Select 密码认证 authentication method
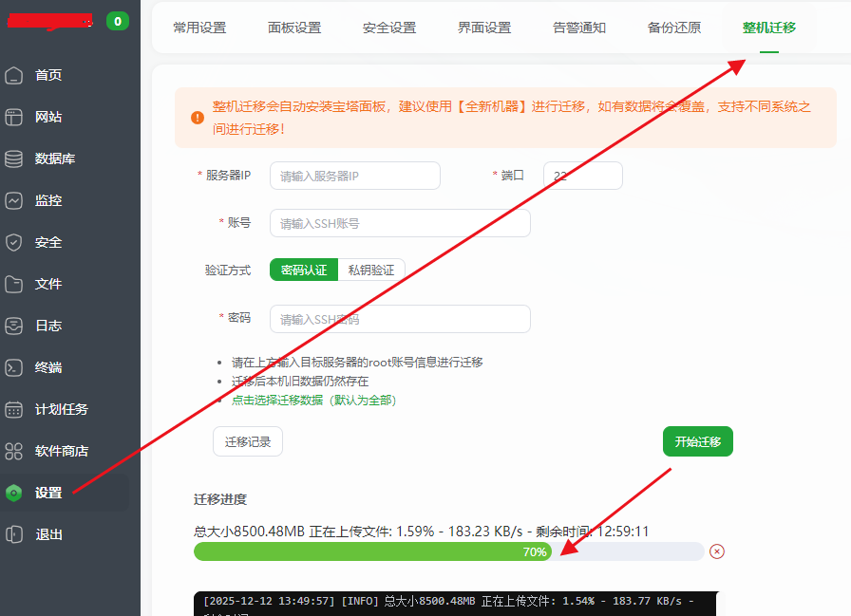This screenshot has height=616, width=851. coord(303,270)
